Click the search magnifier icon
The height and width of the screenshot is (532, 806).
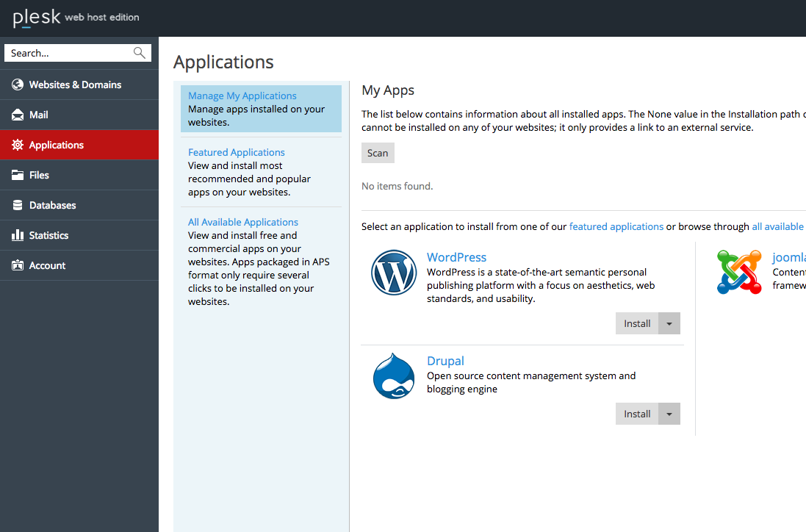[x=140, y=52]
